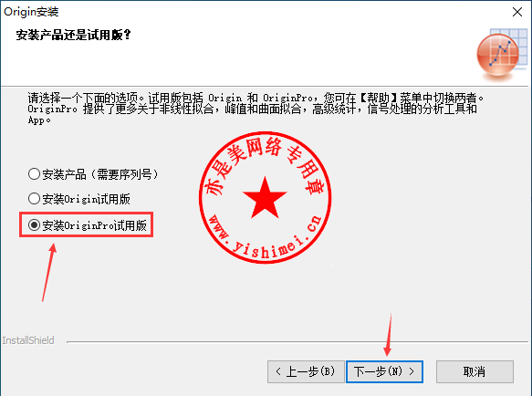Click the Origin graph logo icon

pos(502,56)
